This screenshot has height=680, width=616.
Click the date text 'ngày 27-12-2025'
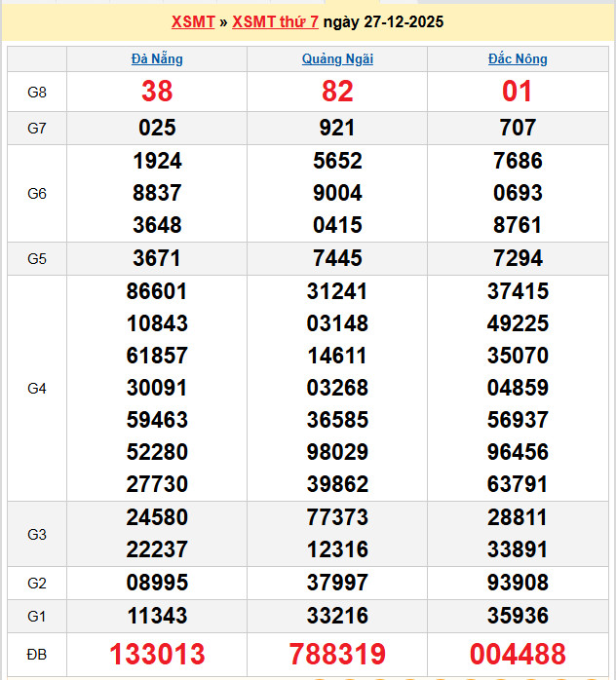click(383, 21)
